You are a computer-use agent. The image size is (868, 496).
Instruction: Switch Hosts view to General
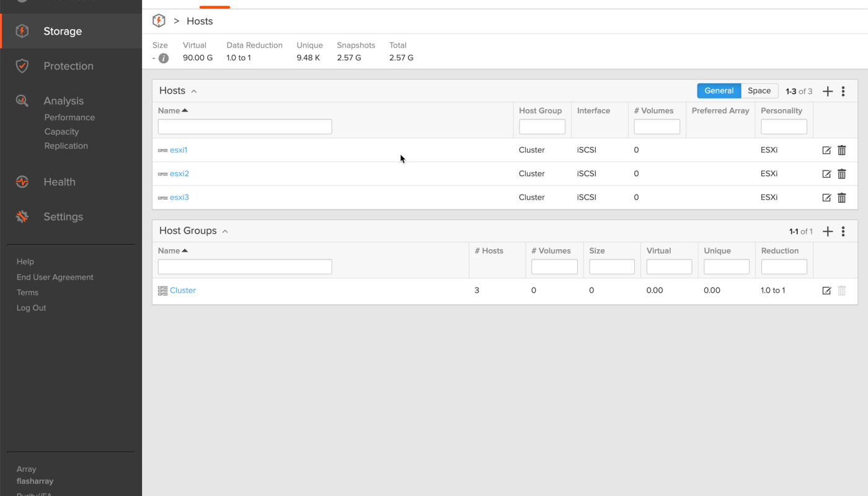pyautogui.click(x=719, y=91)
